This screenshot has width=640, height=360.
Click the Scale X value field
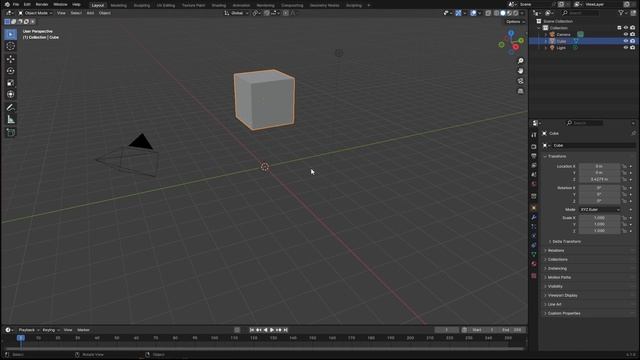pos(599,218)
